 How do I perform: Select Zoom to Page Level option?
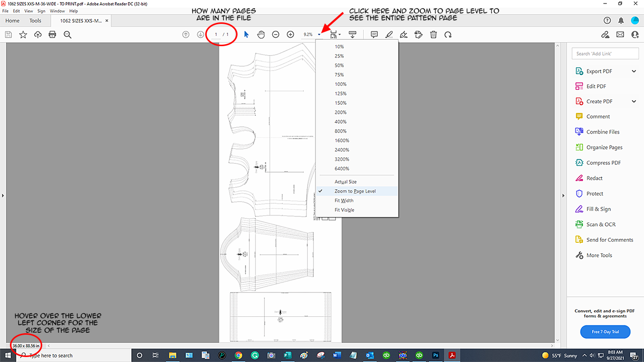coord(355,191)
